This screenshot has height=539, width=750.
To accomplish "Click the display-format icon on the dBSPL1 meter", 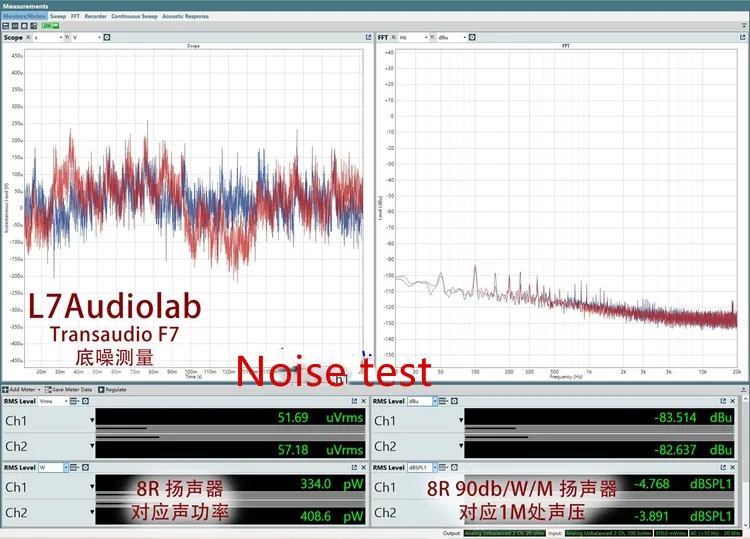I will point(443,468).
